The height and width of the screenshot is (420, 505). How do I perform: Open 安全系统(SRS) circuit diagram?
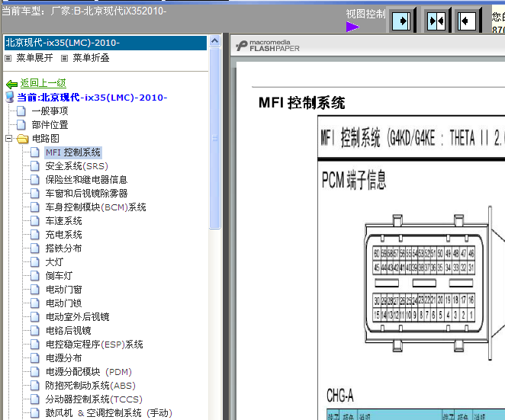coord(76,166)
